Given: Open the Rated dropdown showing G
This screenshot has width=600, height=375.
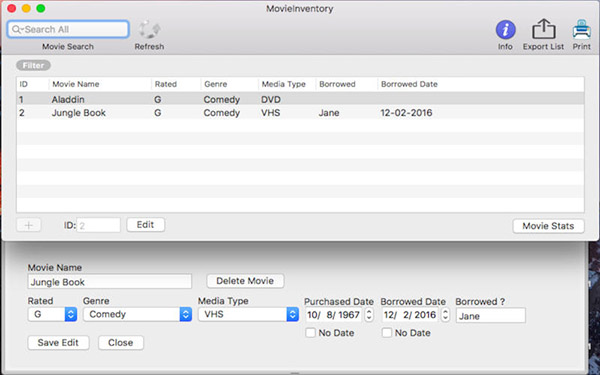Looking at the screenshot, I should 52,314.
